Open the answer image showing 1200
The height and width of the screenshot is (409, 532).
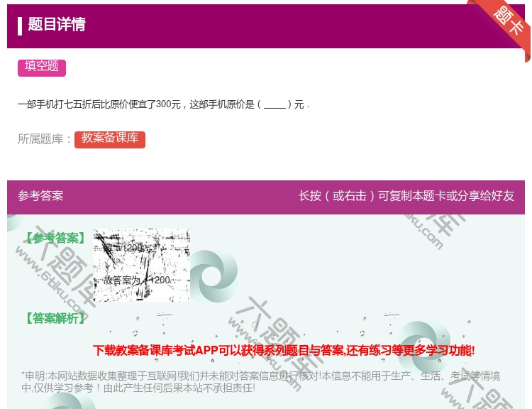coord(141,265)
